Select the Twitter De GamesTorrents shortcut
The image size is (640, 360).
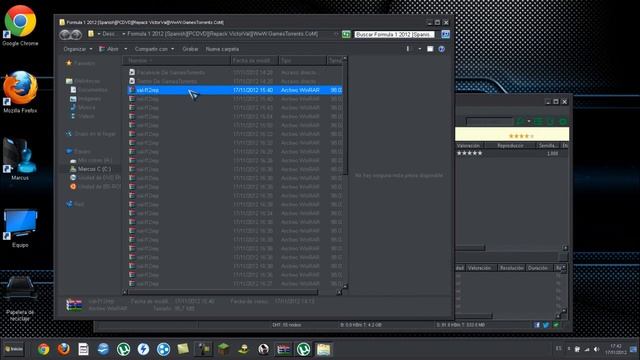click(x=163, y=81)
